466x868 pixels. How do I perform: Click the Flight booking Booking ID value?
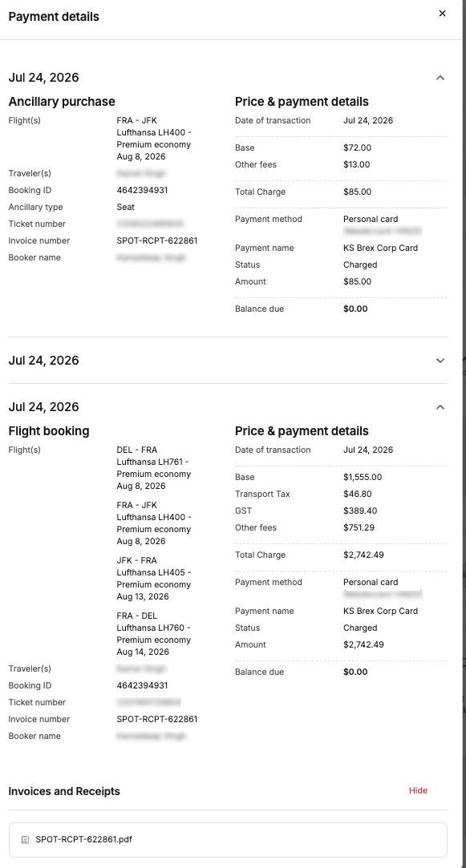(x=142, y=685)
